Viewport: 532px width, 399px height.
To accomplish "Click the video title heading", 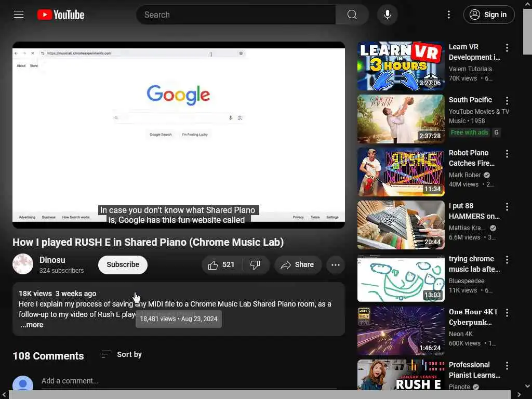I will click(148, 242).
